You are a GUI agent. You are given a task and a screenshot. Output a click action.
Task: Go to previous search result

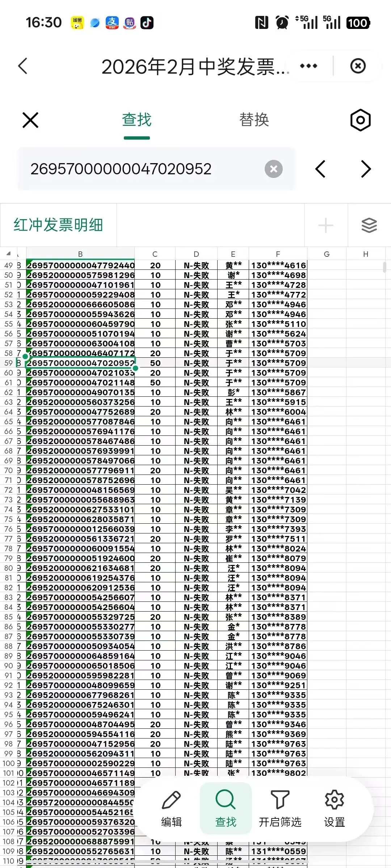click(x=320, y=169)
